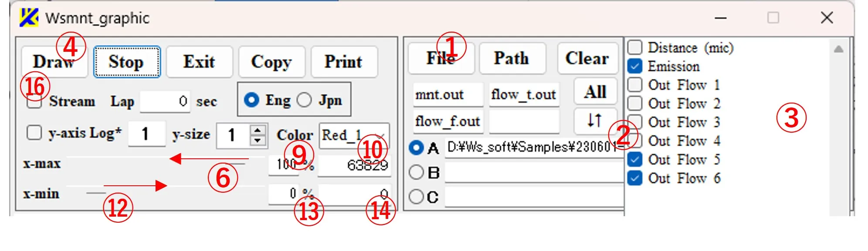Viewport: 868px width, 251px height.
Task: Click the x-min percent field
Action: 284,194
